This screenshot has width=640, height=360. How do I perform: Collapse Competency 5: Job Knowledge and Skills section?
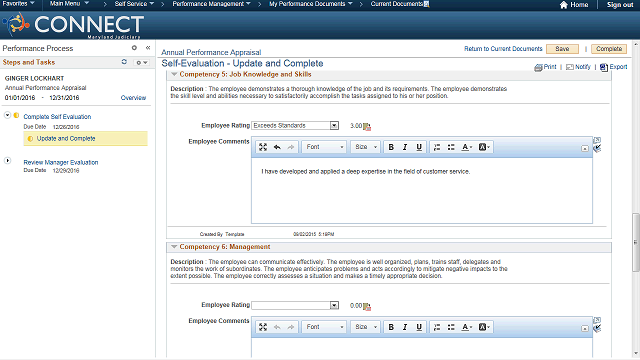tap(174, 74)
